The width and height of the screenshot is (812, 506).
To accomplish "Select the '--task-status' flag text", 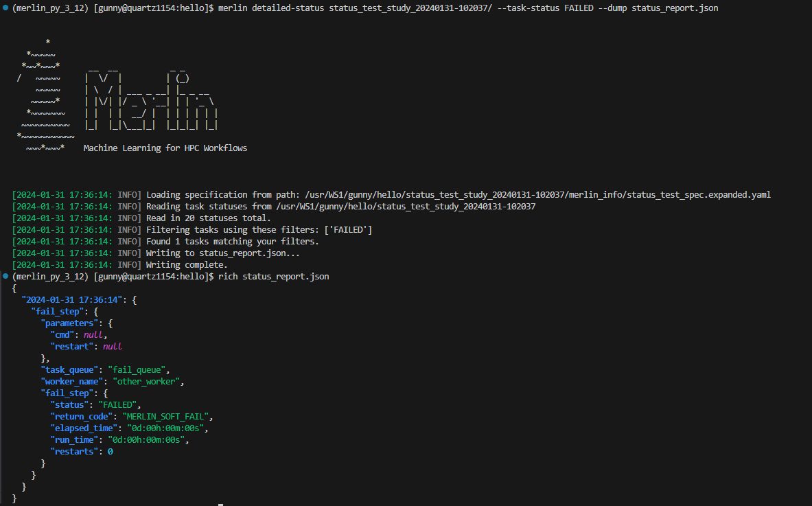I will [x=529, y=8].
